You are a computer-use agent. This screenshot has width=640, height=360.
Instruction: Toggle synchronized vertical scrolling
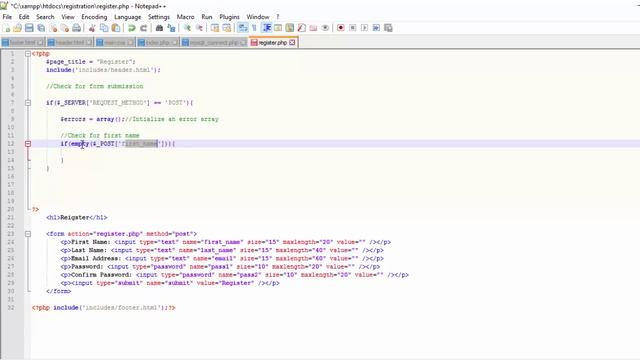pyautogui.click(x=215, y=28)
